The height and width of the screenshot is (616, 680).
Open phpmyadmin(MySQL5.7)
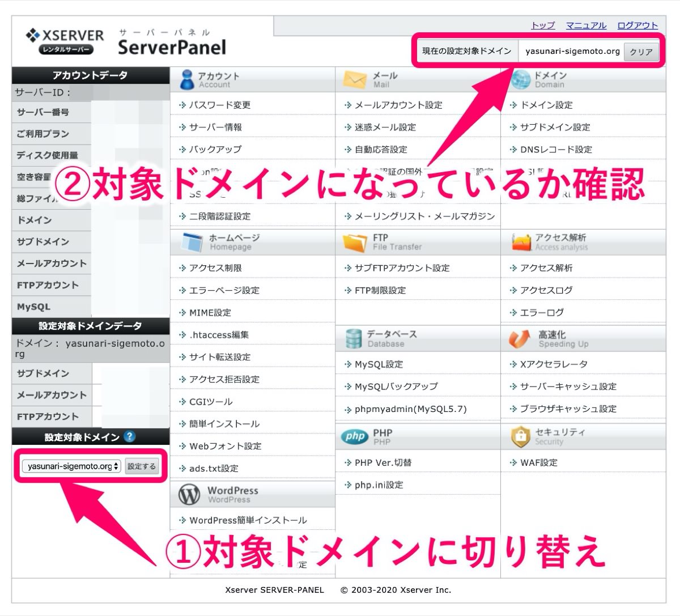point(410,409)
